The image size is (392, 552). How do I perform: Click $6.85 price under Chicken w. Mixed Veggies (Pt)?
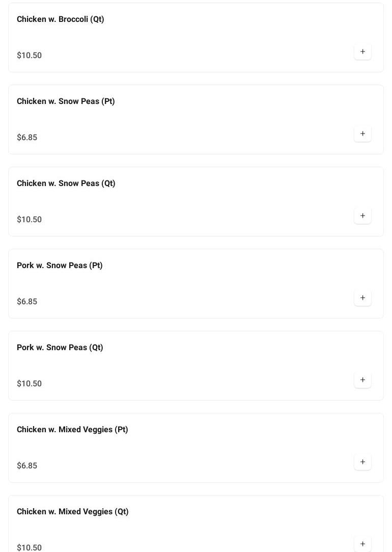click(27, 466)
